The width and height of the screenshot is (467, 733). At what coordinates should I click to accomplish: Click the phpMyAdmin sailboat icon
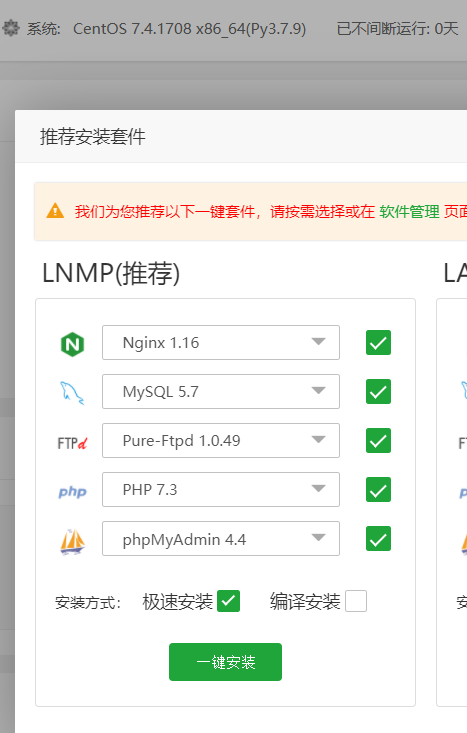(72, 542)
